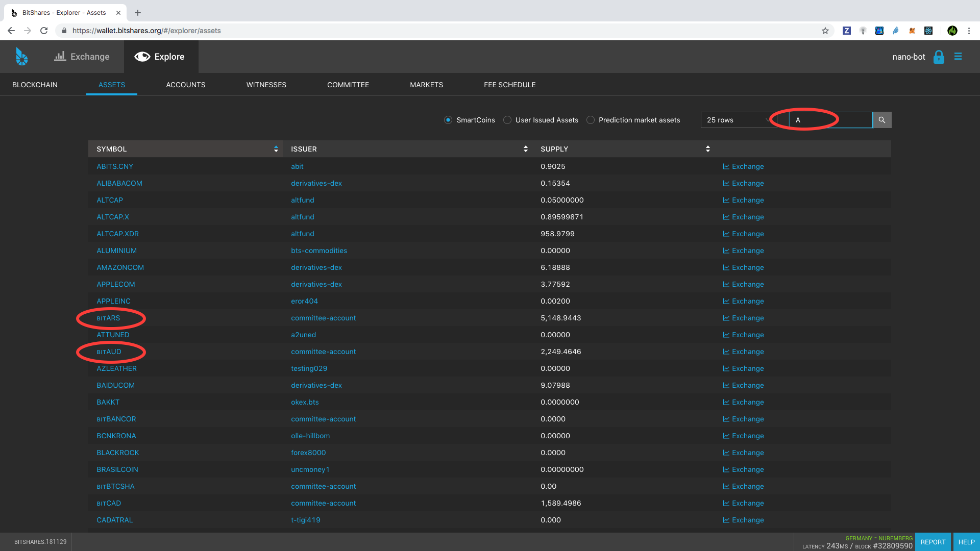Click the React devtools extension icon
Screen dimensions: 980x551
928,31
